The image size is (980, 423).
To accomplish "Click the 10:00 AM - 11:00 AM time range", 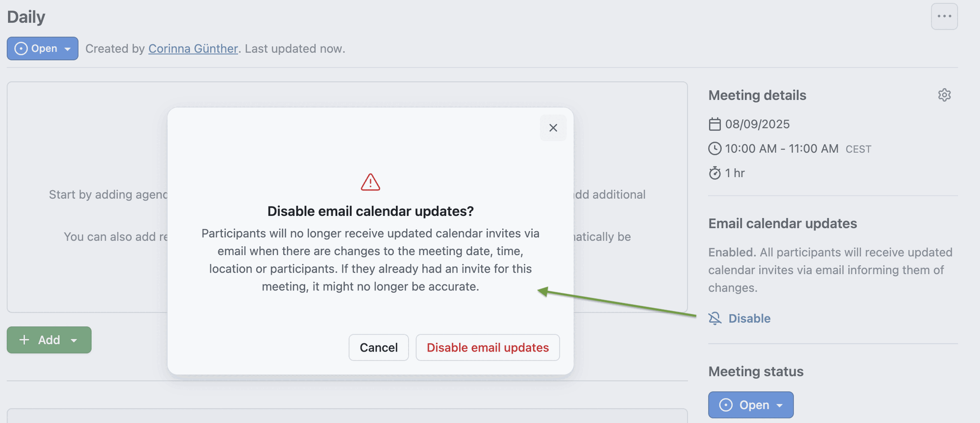I will pyautogui.click(x=782, y=149).
